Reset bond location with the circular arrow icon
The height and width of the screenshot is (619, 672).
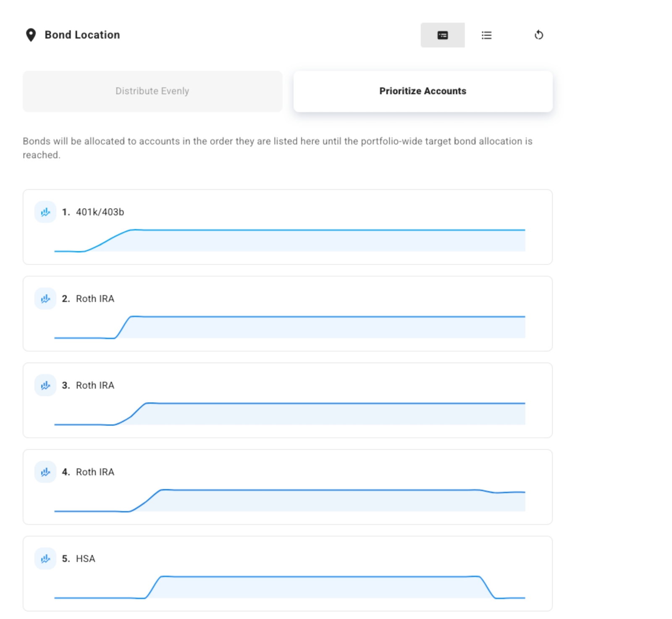pos(538,35)
